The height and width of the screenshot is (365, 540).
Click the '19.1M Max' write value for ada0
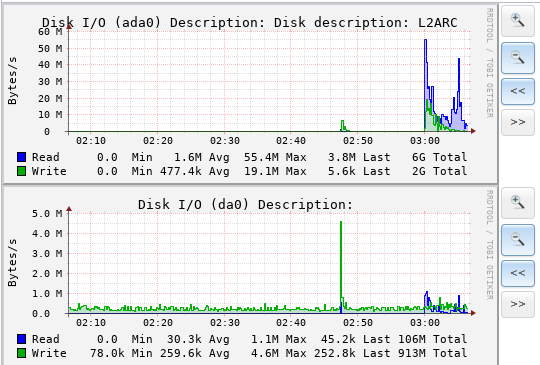coord(275,171)
